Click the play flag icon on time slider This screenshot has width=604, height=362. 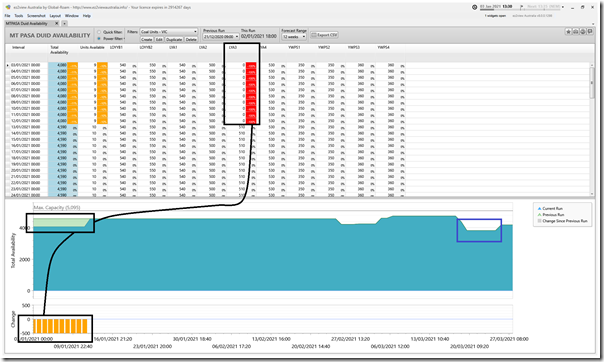pyautogui.click(x=522, y=7)
